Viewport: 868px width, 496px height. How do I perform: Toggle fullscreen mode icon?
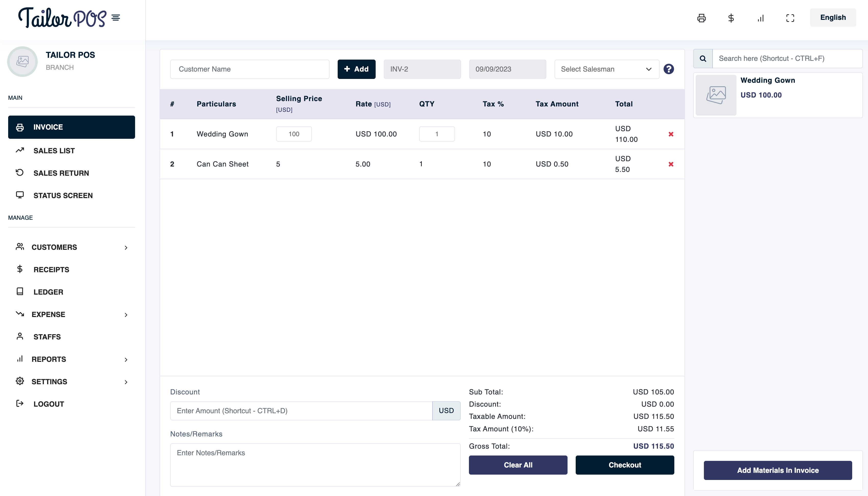[x=790, y=18]
